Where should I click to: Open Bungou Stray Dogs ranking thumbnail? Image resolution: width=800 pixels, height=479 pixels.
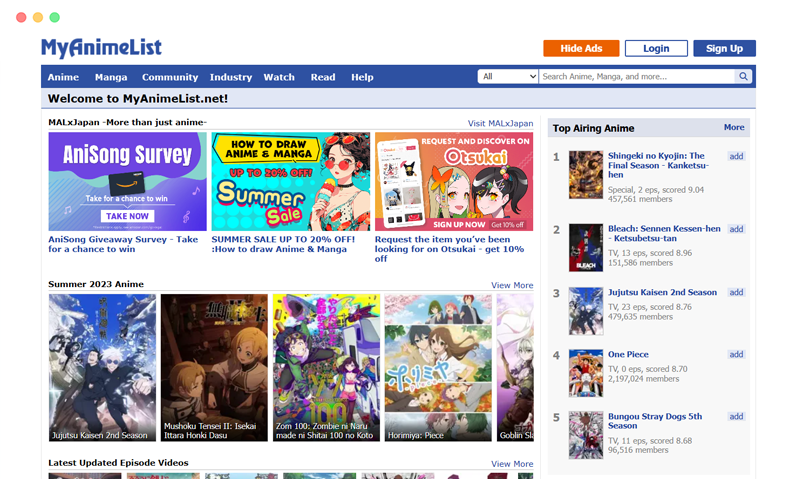[586, 435]
